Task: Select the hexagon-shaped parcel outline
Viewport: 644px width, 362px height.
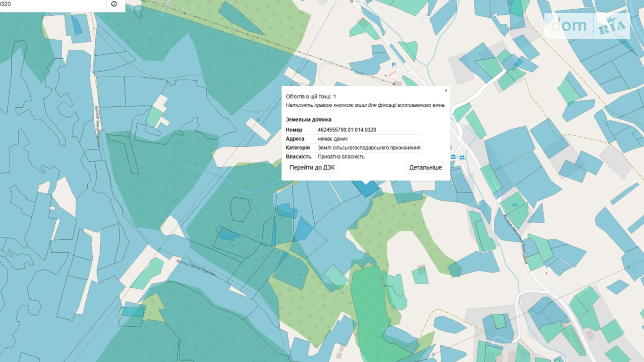Action: coord(240,209)
